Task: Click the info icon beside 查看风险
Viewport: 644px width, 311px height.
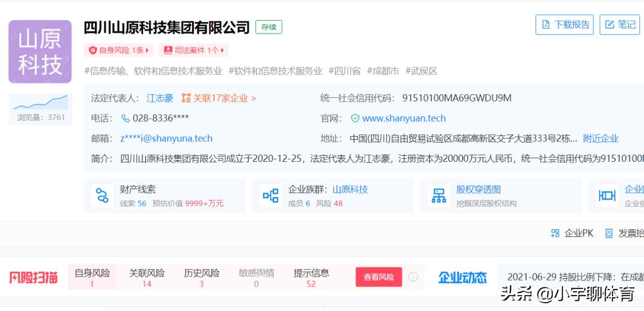Action: click(413, 277)
